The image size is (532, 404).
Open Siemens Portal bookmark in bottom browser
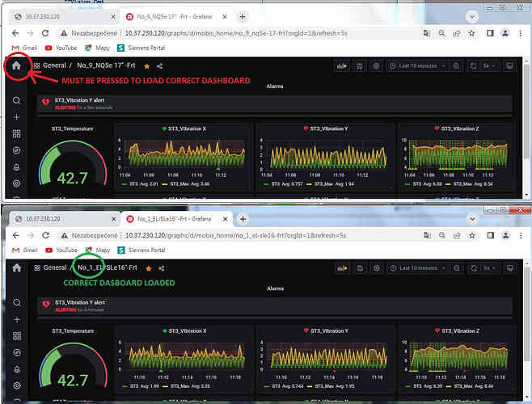coord(141,250)
